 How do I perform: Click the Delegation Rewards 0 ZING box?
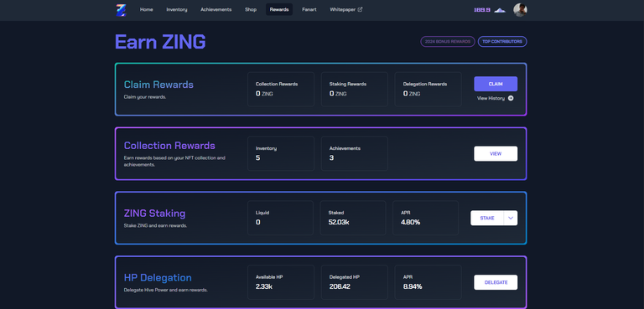pyautogui.click(x=428, y=89)
